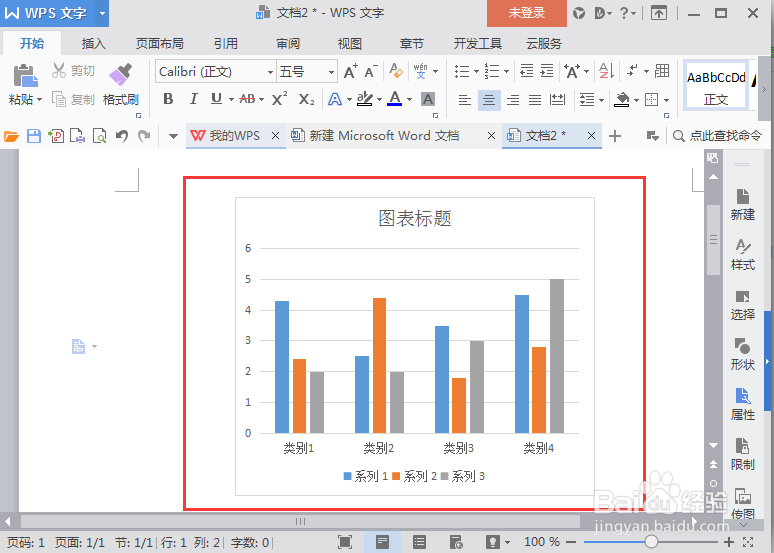Open 形状 shapes panel in sidebar
This screenshot has height=553, width=774.
742,355
